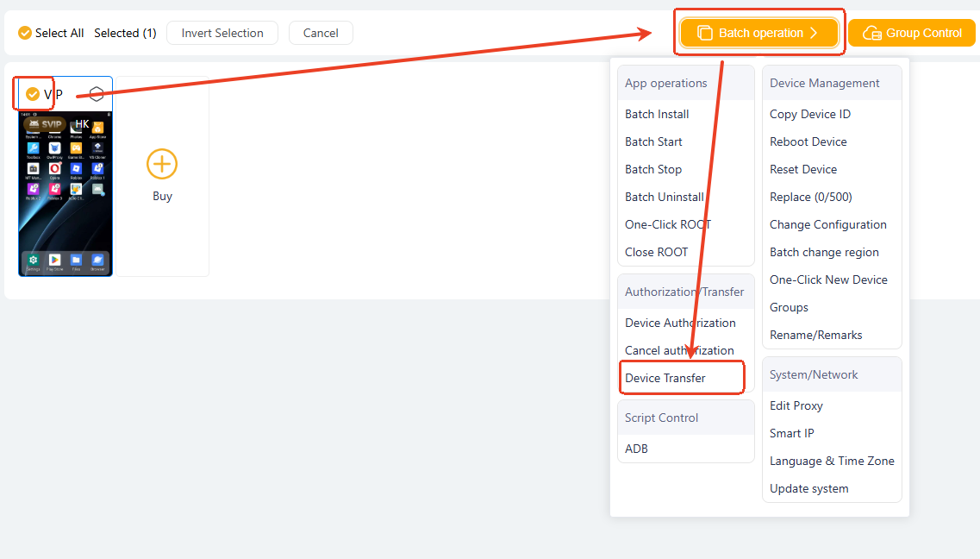Expand the Batch operation chevron arrow
The image size is (980, 559).
pos(813,33)
